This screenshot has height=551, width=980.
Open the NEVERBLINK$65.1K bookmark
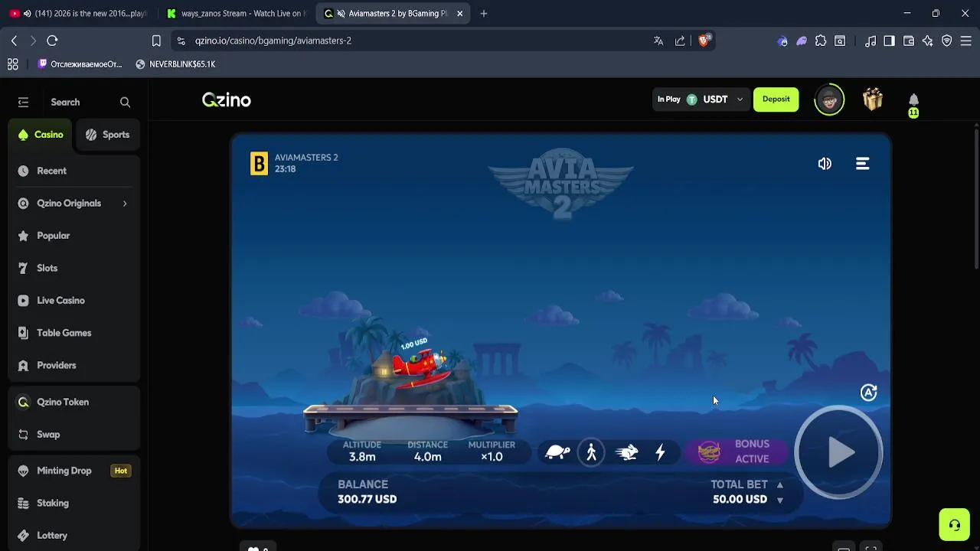coord(175,64)
